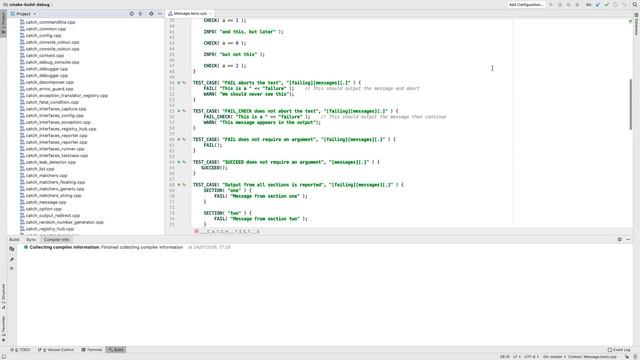Open Project panel settings gear
Viewport: 640px width, 360px height.
(x=151, y=13)
